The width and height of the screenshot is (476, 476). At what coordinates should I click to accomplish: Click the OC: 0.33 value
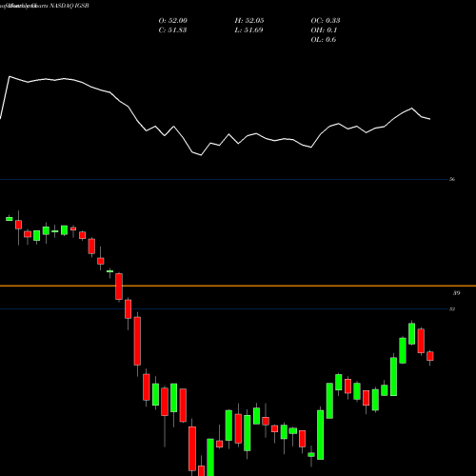pyautogui.click(x=326, y=21)
